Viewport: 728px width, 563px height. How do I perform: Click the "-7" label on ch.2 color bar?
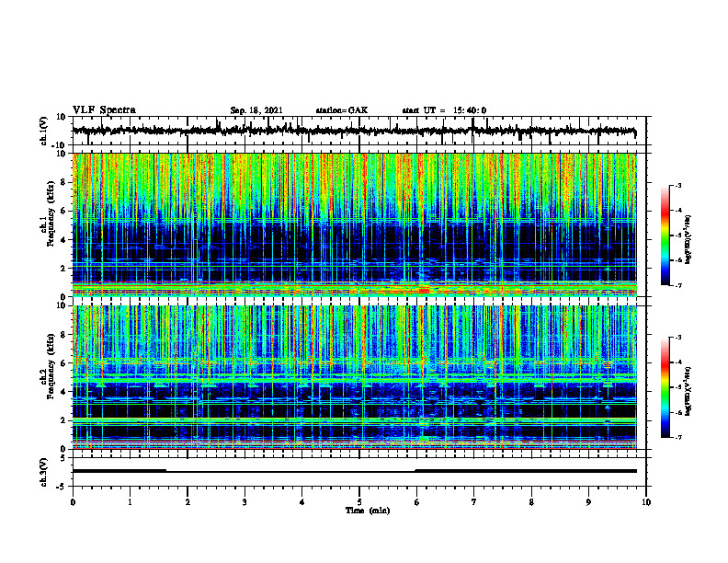click(x=678, y=438)
